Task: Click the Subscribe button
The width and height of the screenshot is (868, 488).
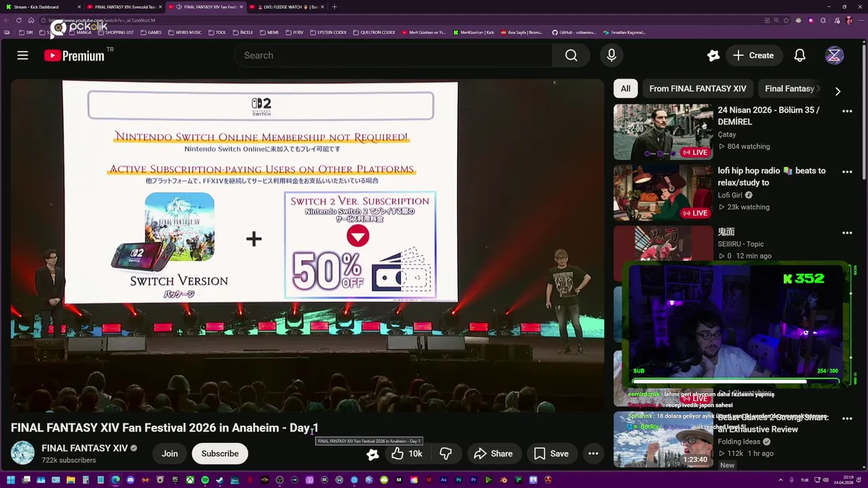Action: click(x=220, y=453)
